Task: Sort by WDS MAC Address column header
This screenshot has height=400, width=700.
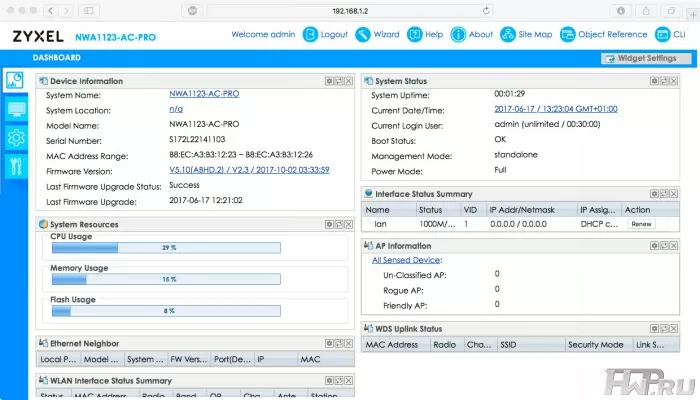Action: tap(396, 345)
